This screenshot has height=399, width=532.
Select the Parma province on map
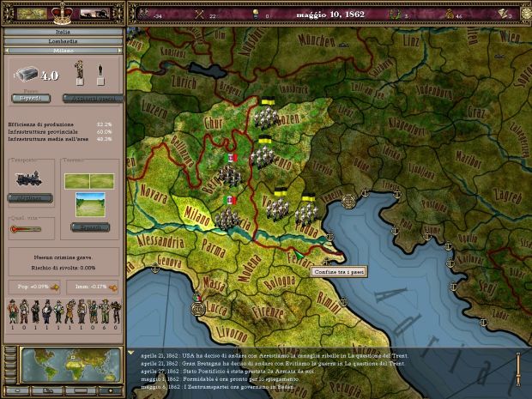214,248
